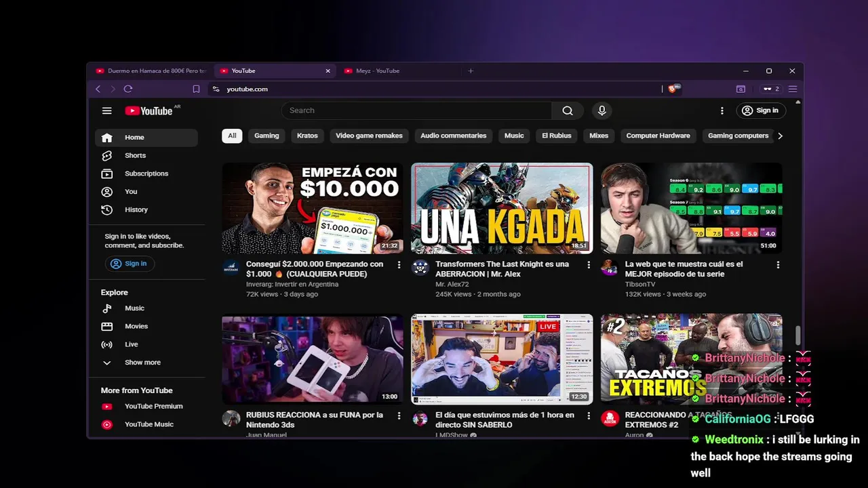Open title Transformers The Last Knight

tap(502, 269)
